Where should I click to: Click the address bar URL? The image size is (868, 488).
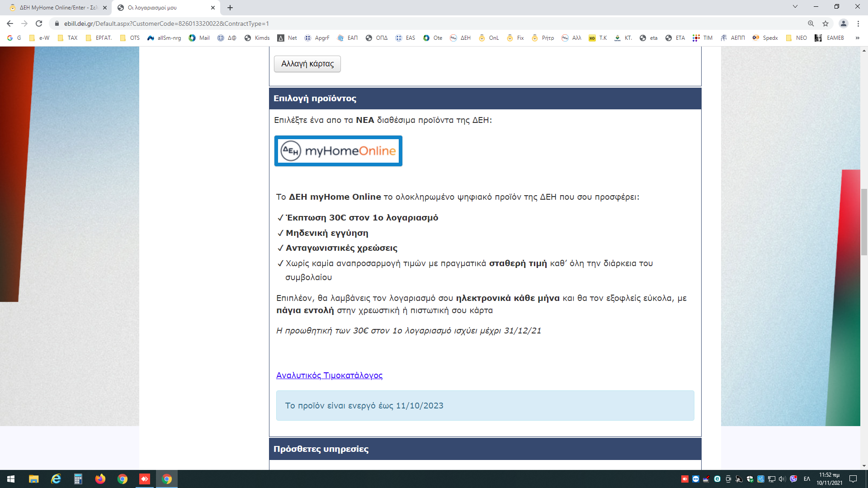166,23
